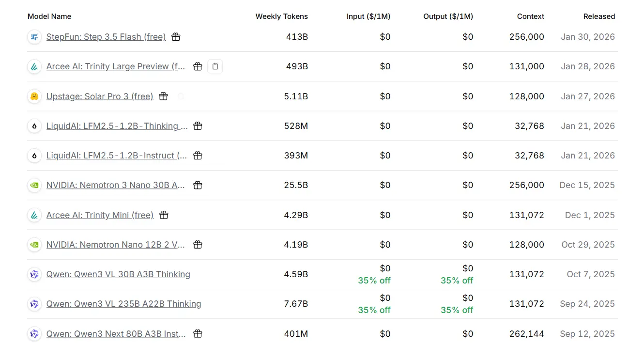This screenshot has height=345, width=644.
Task: Open the Upstage: Solar Pro 3 (free) model page
Action: pyautogui.click(x=100, y=96)
